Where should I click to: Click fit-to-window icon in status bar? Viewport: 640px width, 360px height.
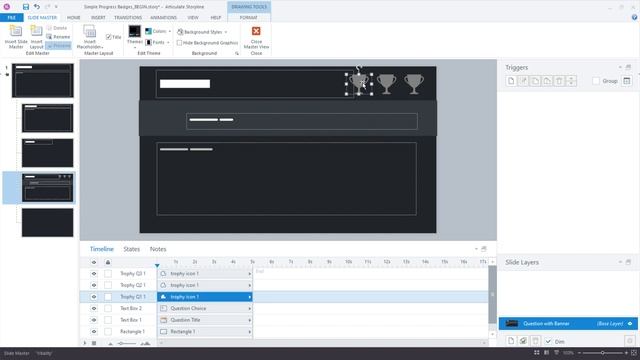(x=634, y=353)
